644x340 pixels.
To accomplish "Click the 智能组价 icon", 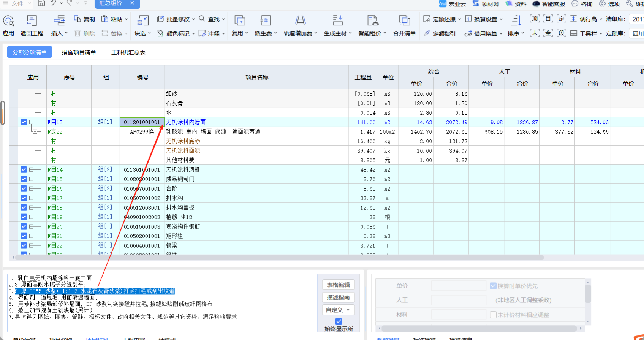I will tap(372, 21).
